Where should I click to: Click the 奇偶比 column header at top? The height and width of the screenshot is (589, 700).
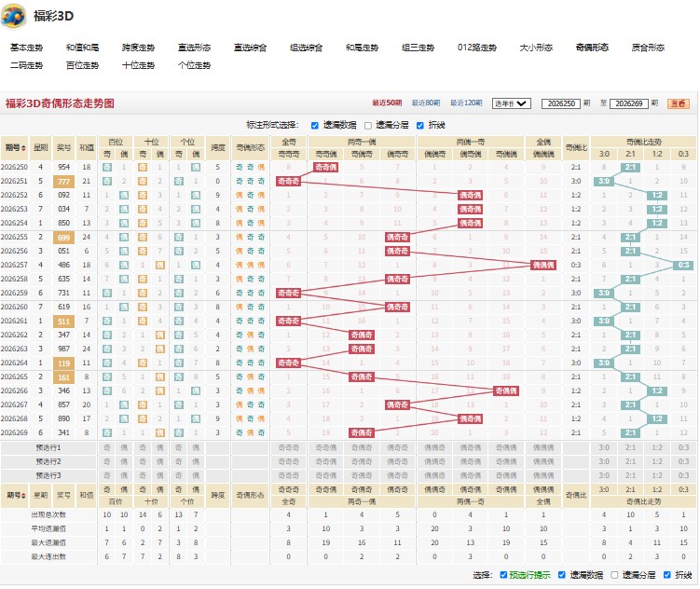(576, 147)
